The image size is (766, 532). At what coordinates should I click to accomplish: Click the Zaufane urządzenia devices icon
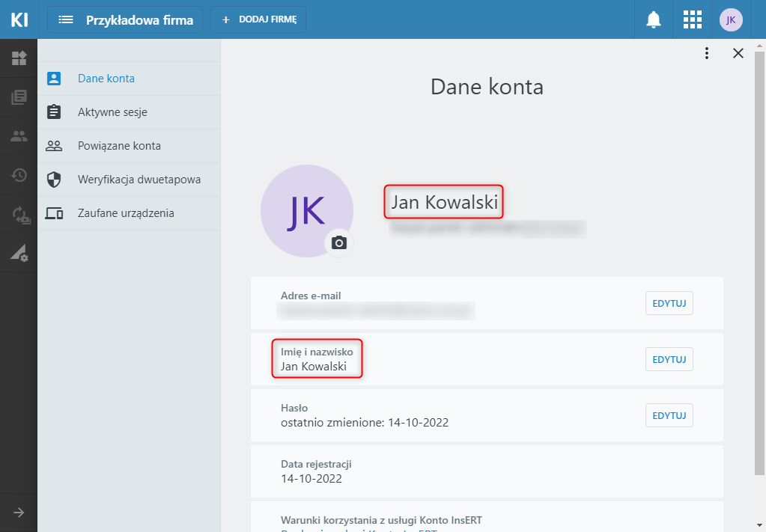[x=54, y=213]
